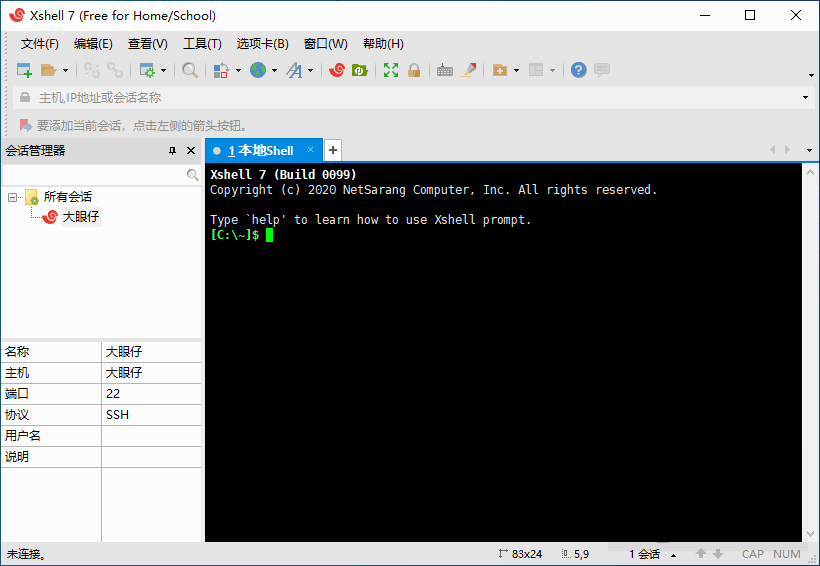Click the add-session bookmark arrow icon
820x566 pixels.
pos(25,125)
